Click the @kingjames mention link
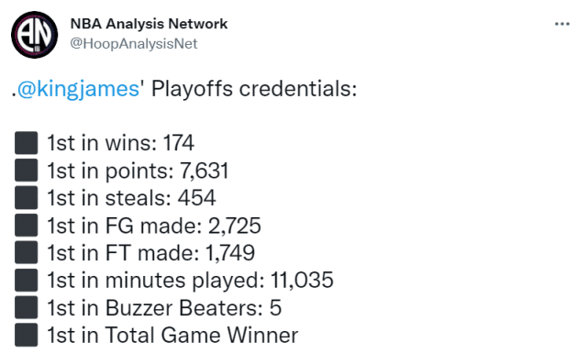Viewport: 588px width, 364px height. (x=78, y=89)
